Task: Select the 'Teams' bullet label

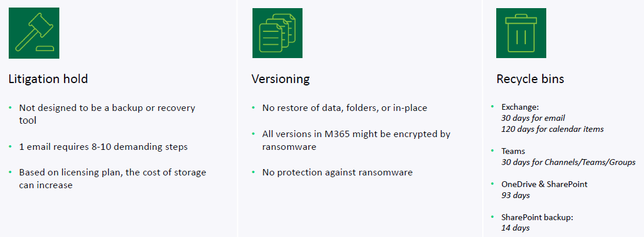Action: tap(513, 151)
